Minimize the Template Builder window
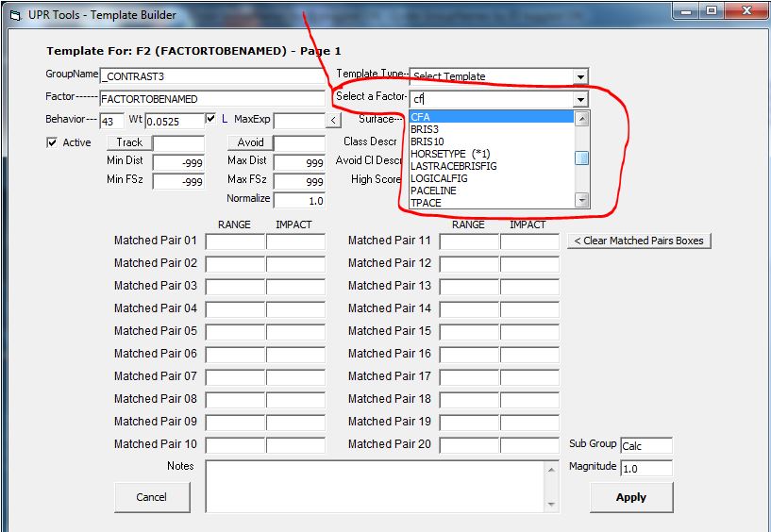 coord(687,10)
